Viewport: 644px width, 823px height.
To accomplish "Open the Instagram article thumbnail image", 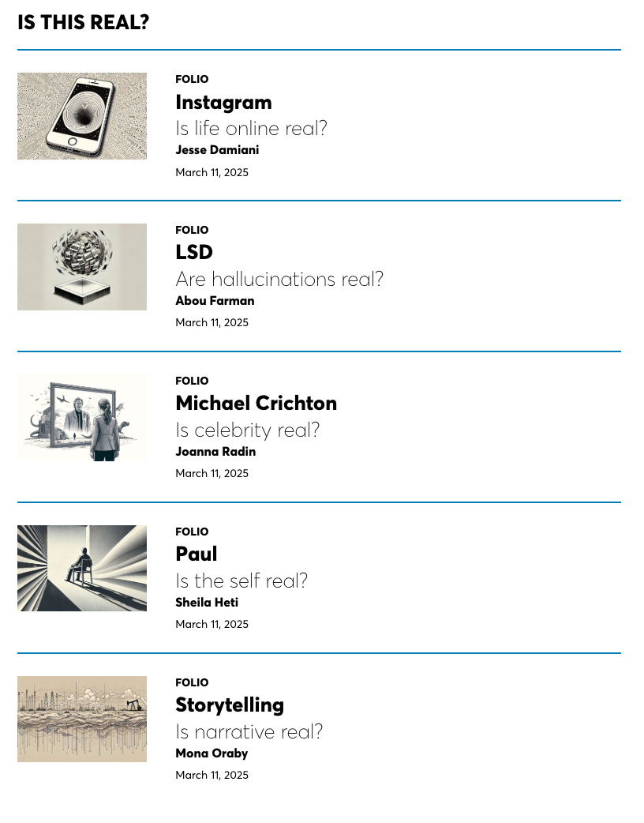I will [x=82, y=116].
